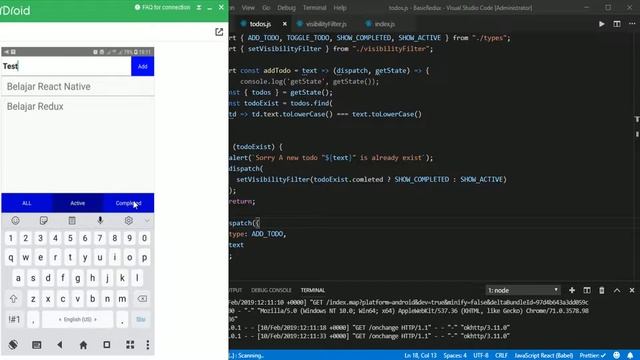This screenshot has height=360, width=640.
Task: Tap the English (US) space bar
Action: (78, 319)
